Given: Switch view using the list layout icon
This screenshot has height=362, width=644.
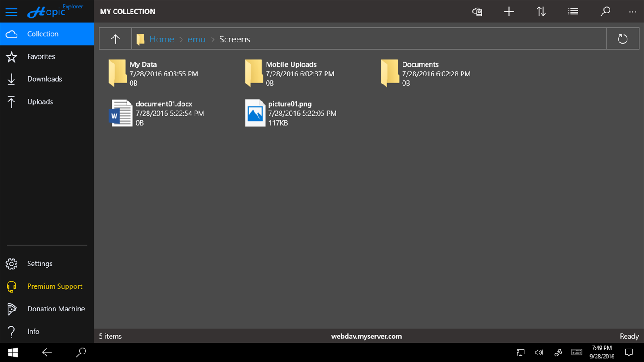Looking at the screenshot, I should click(x=573, y=12).
